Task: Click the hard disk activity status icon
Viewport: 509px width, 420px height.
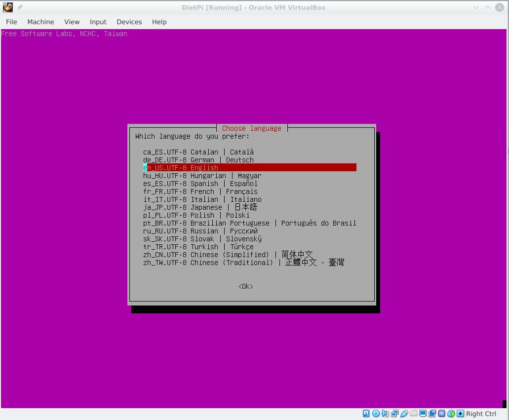Action: click(366, 413)
